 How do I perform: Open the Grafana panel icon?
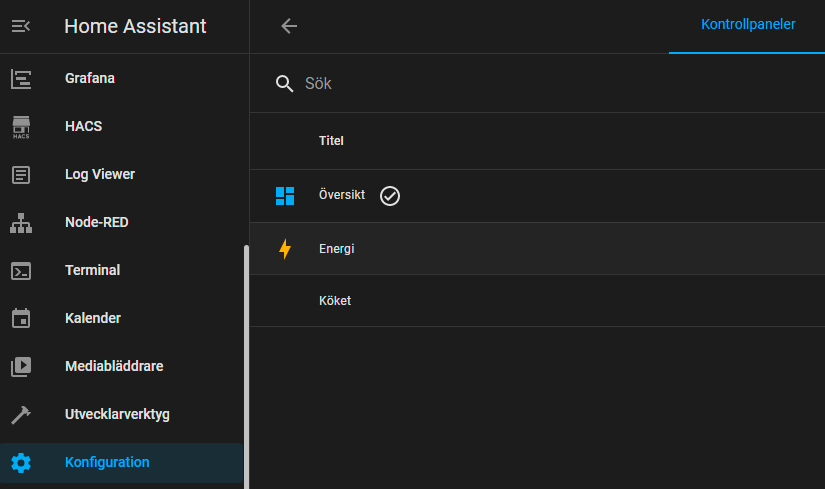pos(21,79)
